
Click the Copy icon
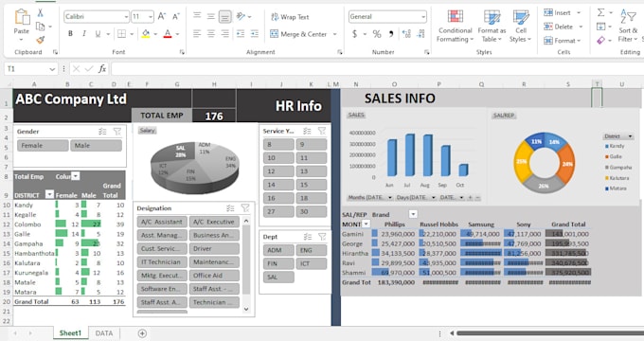(40, 27)
